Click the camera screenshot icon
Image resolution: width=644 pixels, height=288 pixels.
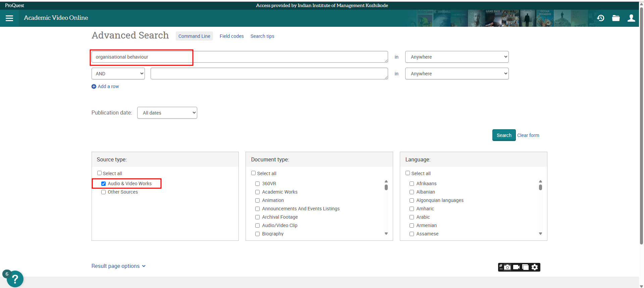(508, 267)
